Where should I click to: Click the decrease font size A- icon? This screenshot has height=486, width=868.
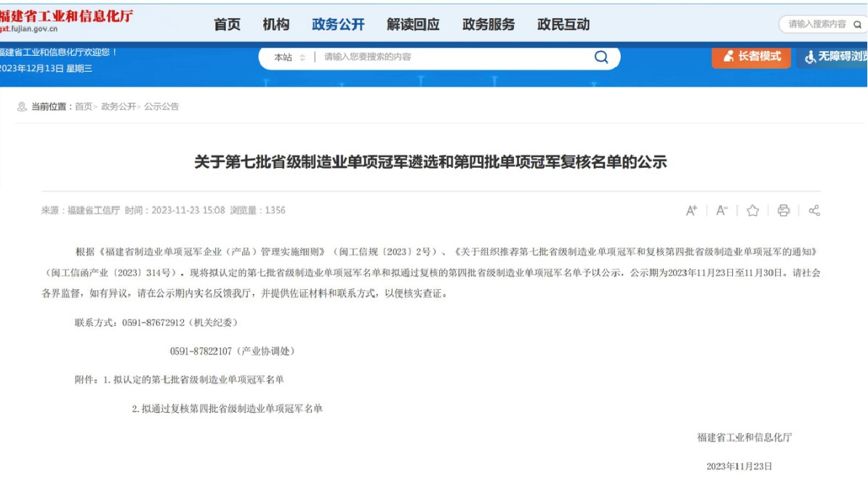(722, 211)
